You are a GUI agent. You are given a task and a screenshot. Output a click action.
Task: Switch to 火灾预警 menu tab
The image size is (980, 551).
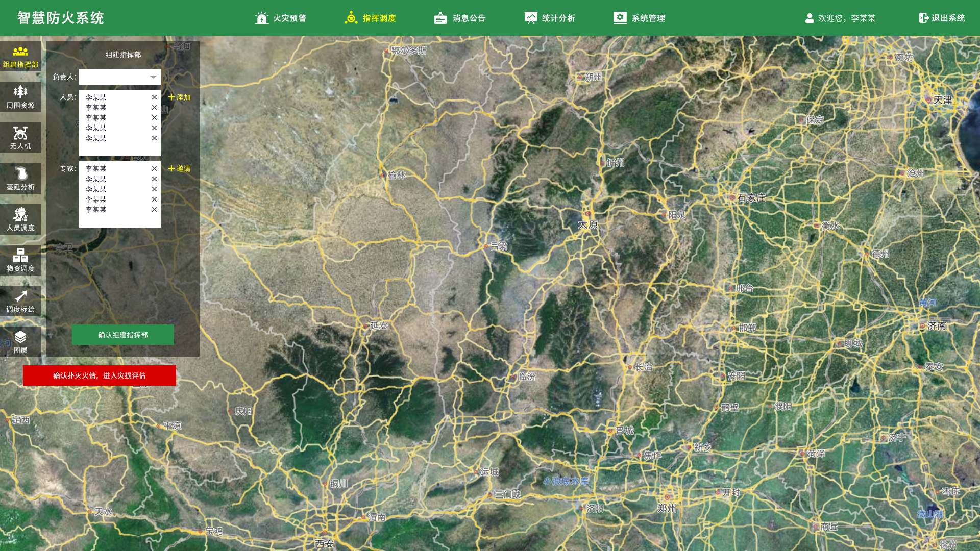pos(280,18)
